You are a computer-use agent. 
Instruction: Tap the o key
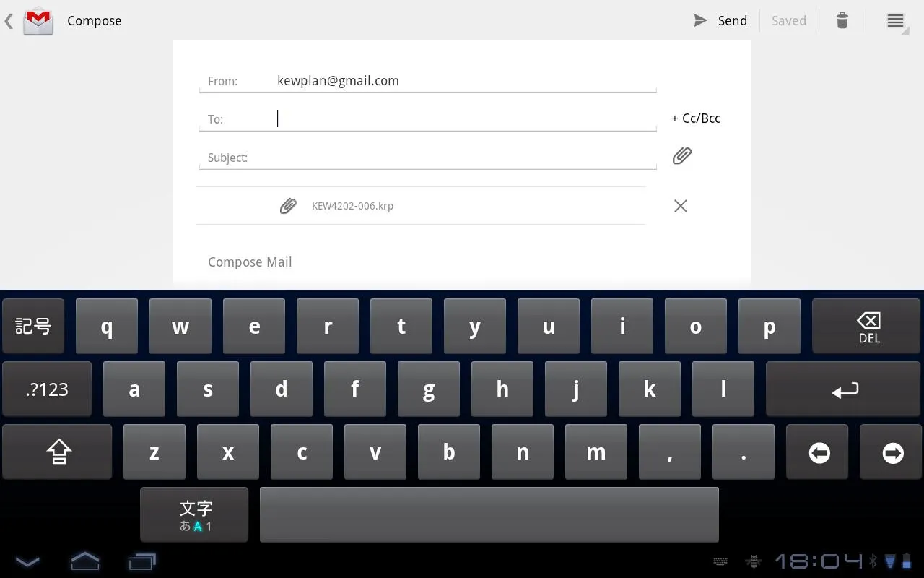[696, 326]
